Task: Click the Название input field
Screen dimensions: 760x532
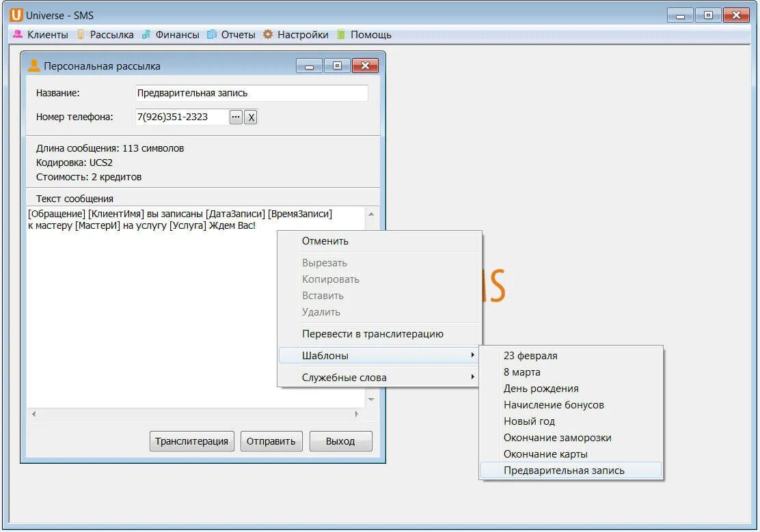Action: (x=251, y=93)
